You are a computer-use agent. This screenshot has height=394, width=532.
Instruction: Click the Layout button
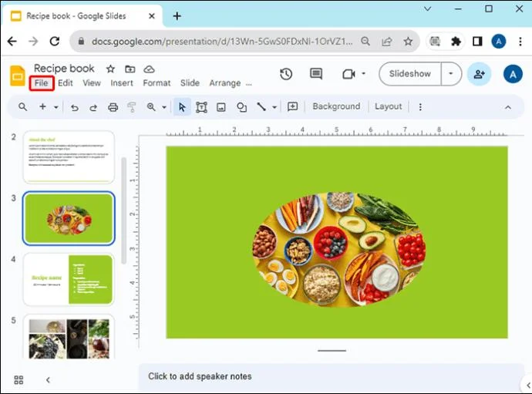[388, 106]
